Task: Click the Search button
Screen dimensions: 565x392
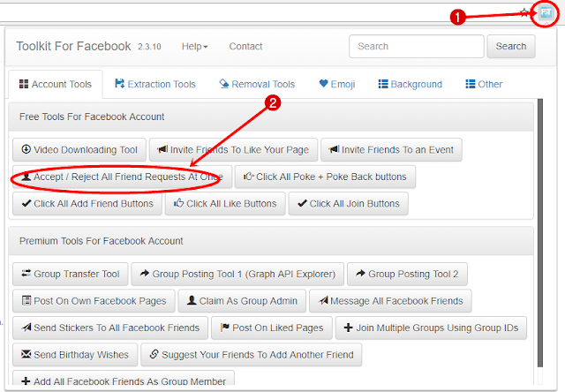Action: (511, 46)
